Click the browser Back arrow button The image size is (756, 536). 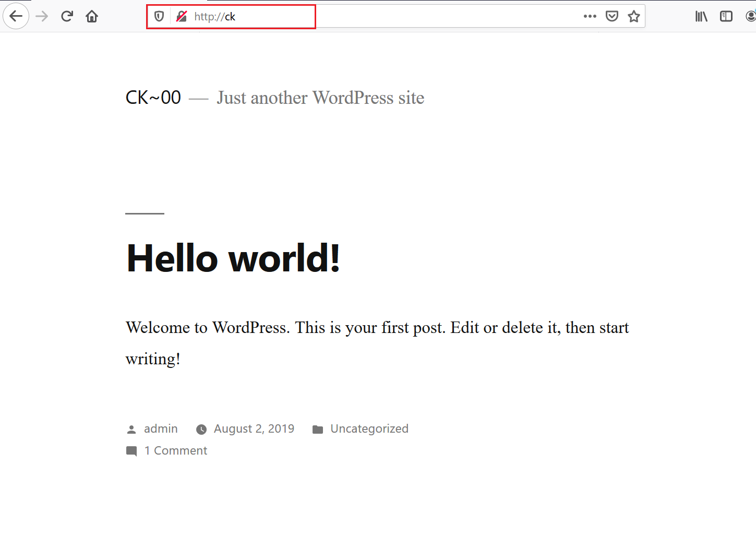(16, 16)
